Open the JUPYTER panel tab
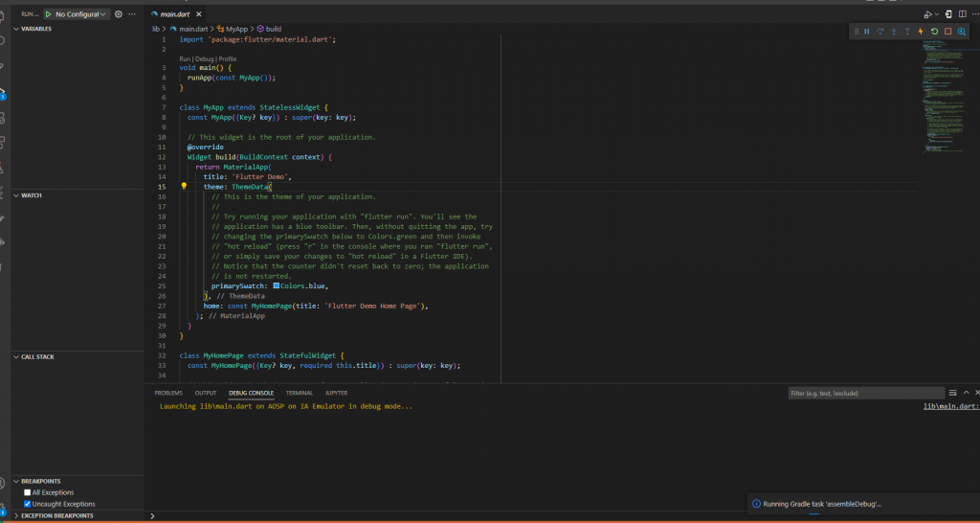This screenshot has height=523, width=980. pos(336,393)
